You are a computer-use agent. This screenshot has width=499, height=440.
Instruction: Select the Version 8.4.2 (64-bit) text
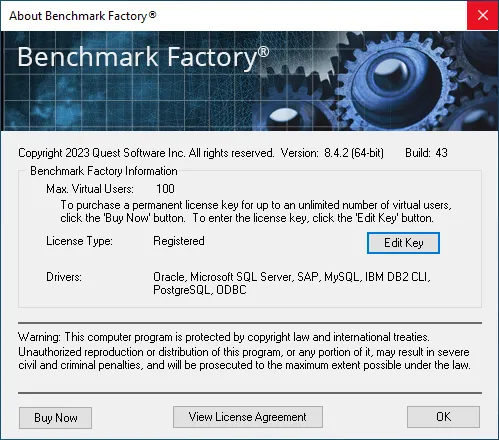[332, 153]
